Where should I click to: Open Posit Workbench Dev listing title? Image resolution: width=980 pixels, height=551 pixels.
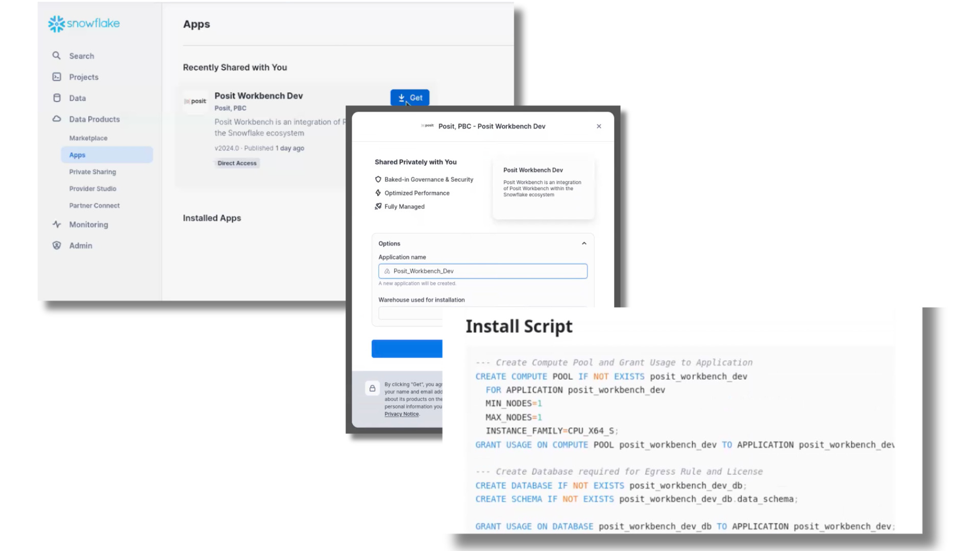pos(259,96)
